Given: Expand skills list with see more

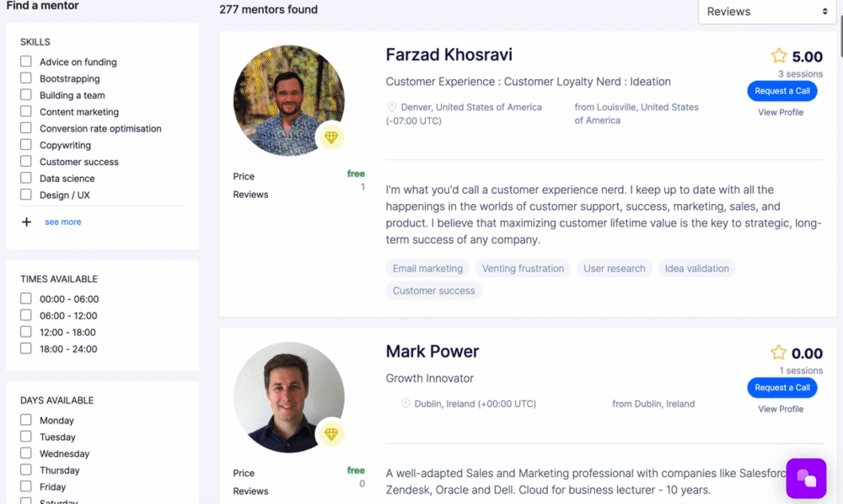Looking at the screenshot, I should 63,222.
